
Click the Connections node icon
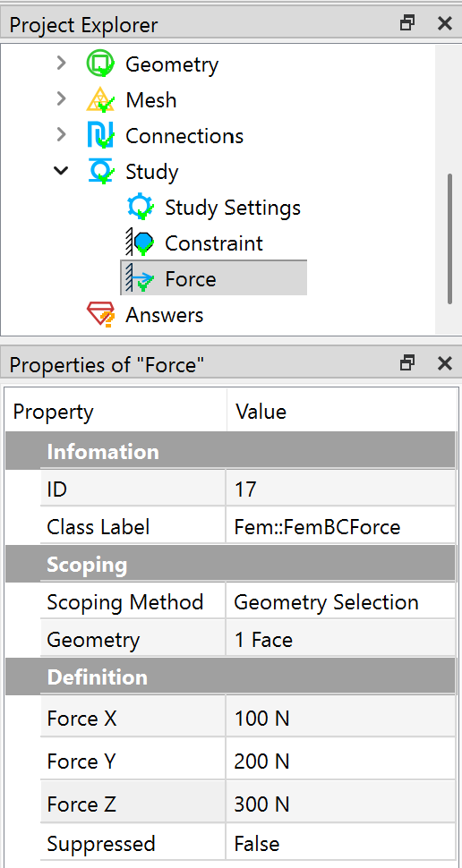(101, 136)
